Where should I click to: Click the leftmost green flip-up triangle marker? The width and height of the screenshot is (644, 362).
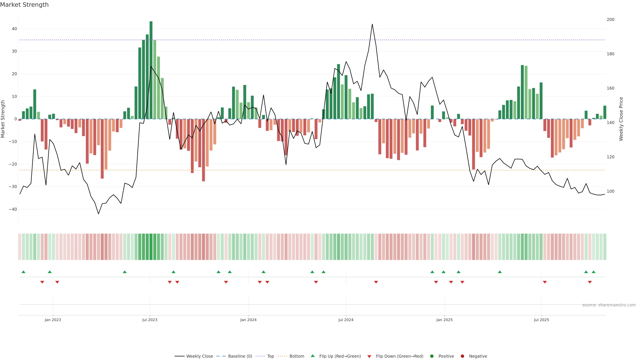(23, 272)
